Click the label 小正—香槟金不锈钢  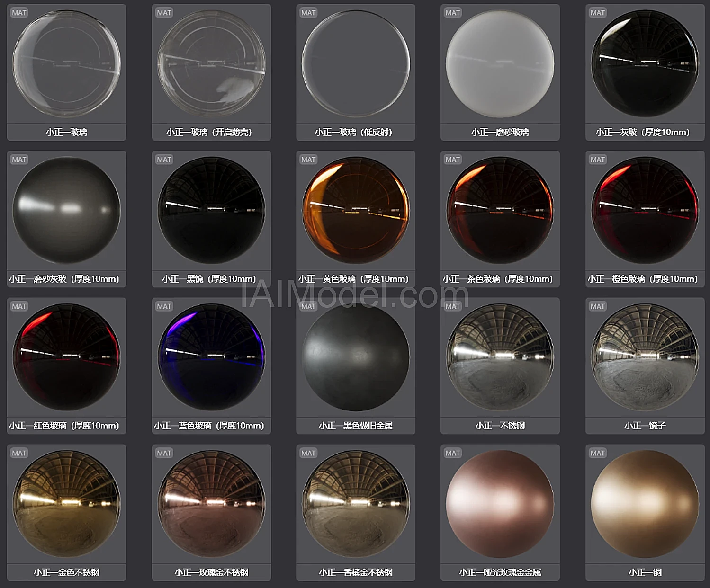click(356, 572)
